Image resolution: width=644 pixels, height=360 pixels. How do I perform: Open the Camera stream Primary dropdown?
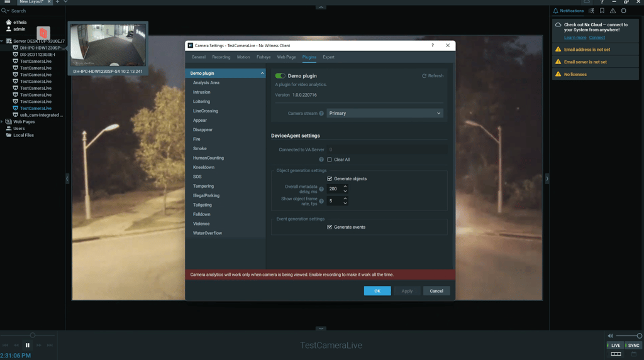click(384, 113)
